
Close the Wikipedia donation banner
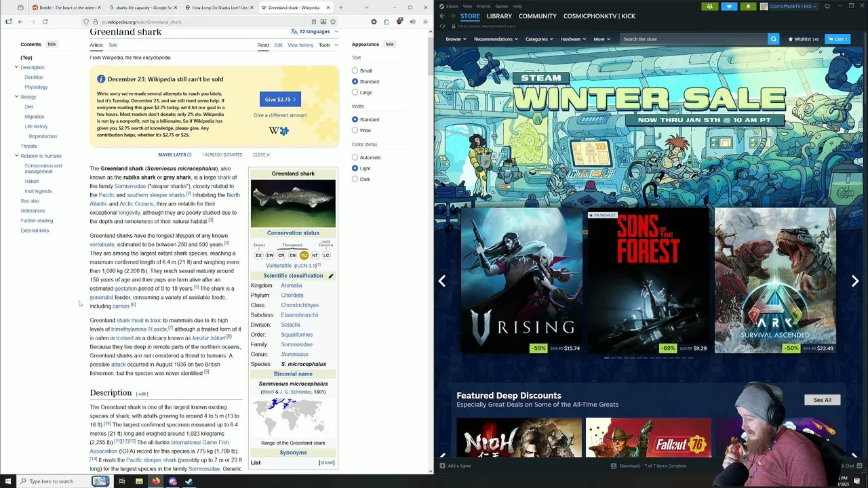click(261, 155)
